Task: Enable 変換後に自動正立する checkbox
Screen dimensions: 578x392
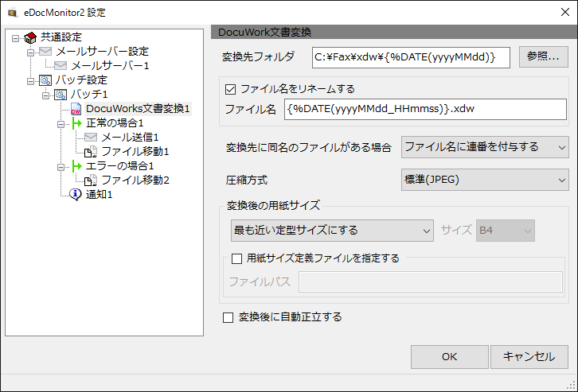Action: pyautogui.click(x=228, y=317)
